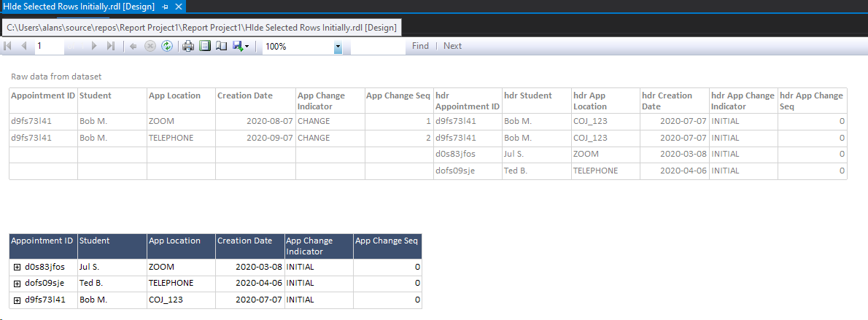Click the 2020-09-07 creation date cell
Screen dimensions: 868x320
[x=255, y=138]
